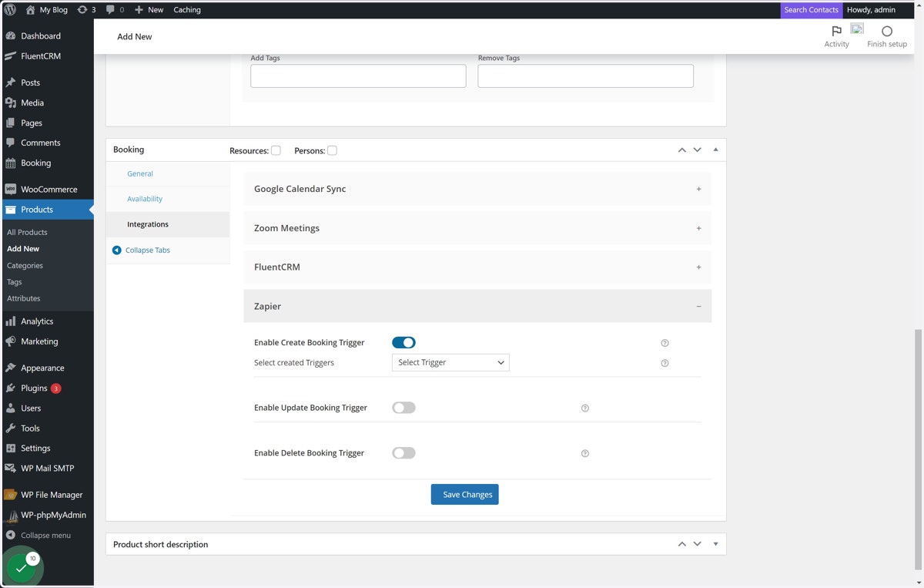
Task: Open WooCommerce in sidebar
Action: pyautogui.click(x=47, y=189)
